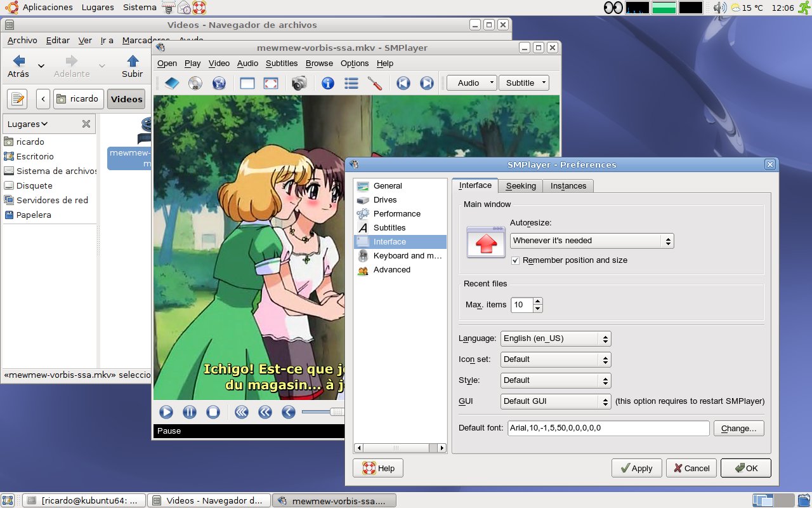Screen dimensions: 812x508
Task: Click the SMPlayer seek slider
Action: point(323,412)
